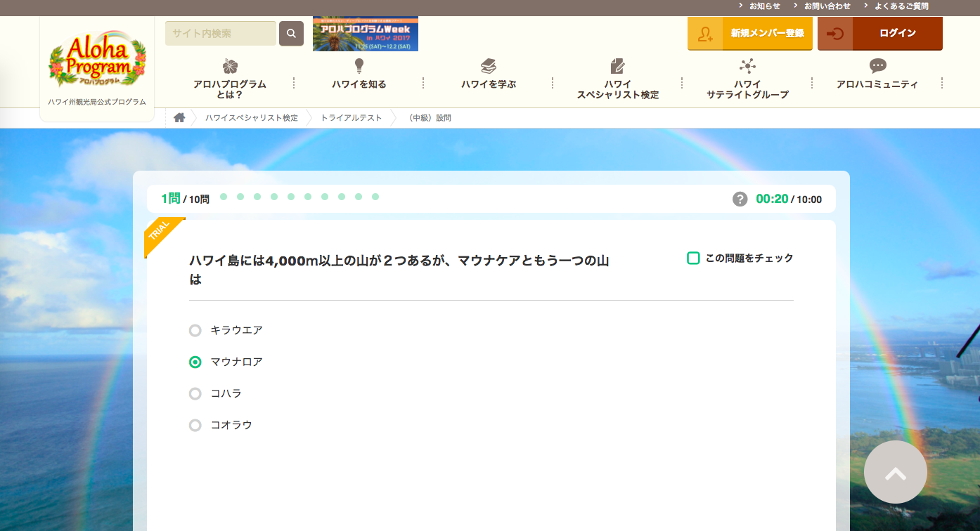This screenshot has width=980, height=531.
Task: Click the 1問 / 10問 question counter
Action: (185, 199)
